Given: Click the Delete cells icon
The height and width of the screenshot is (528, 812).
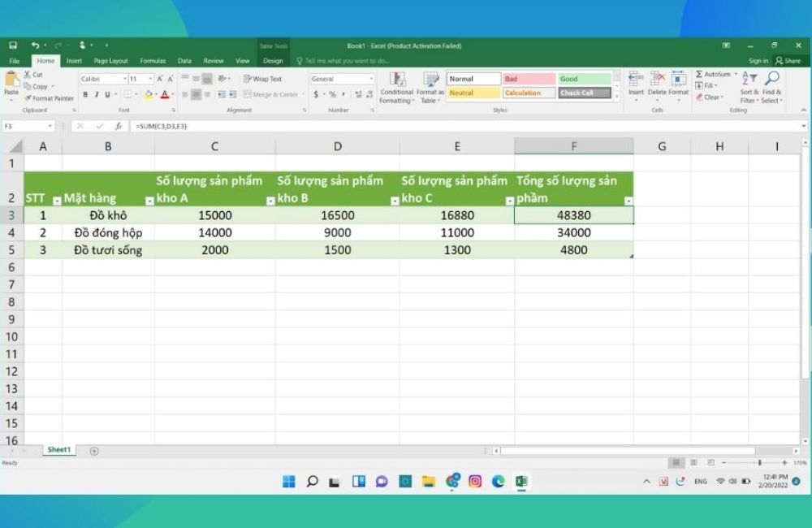Looking at the screenshot, I should click(657, 80).
